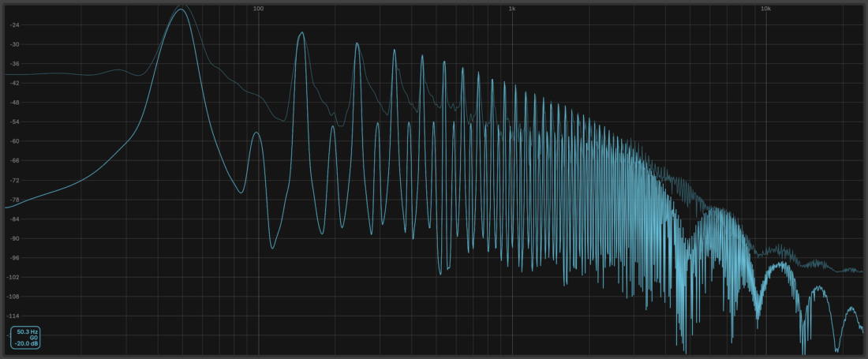Click the 50.3 Hz readout value
The width and height of the screenshot is (868, 359).
coord(28,332)
